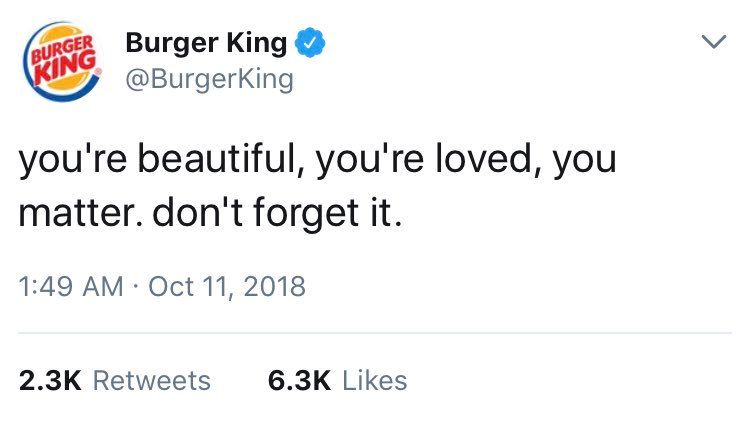This screenshot has width=750, height=421.
Task: Open the @BurgerKing handle link
Action: (208, 79)
